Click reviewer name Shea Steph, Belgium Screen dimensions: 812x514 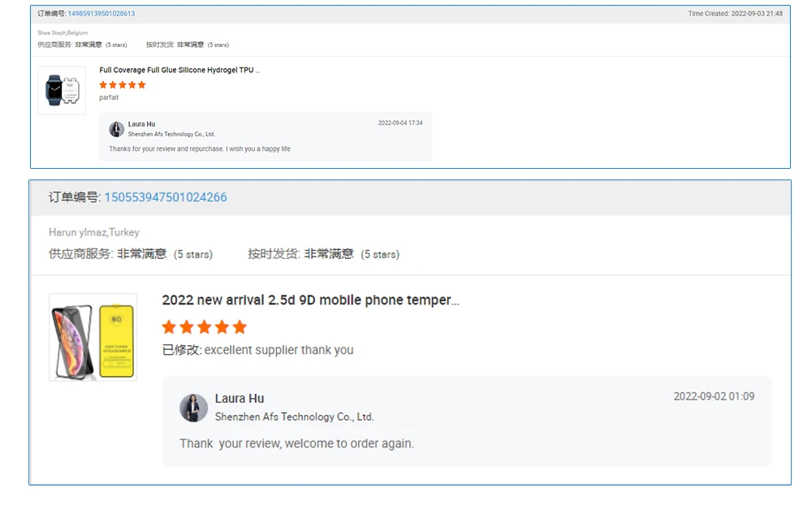tap(63, 33)
